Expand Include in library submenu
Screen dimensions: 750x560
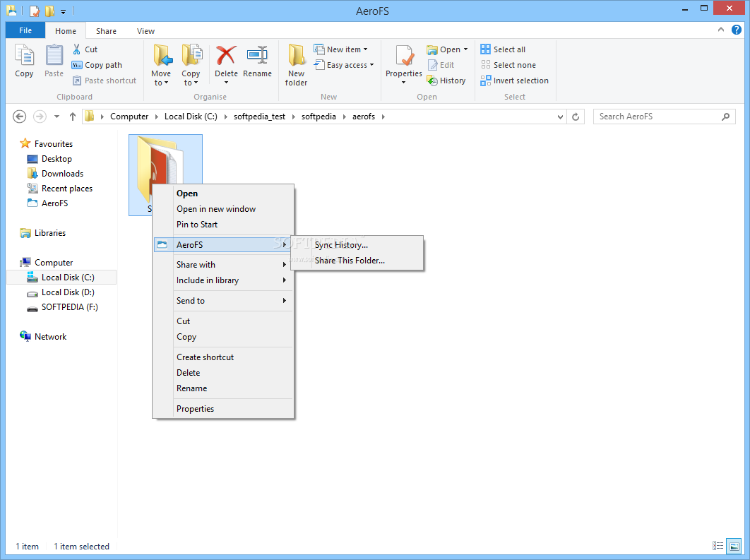[x=223, y=280]
